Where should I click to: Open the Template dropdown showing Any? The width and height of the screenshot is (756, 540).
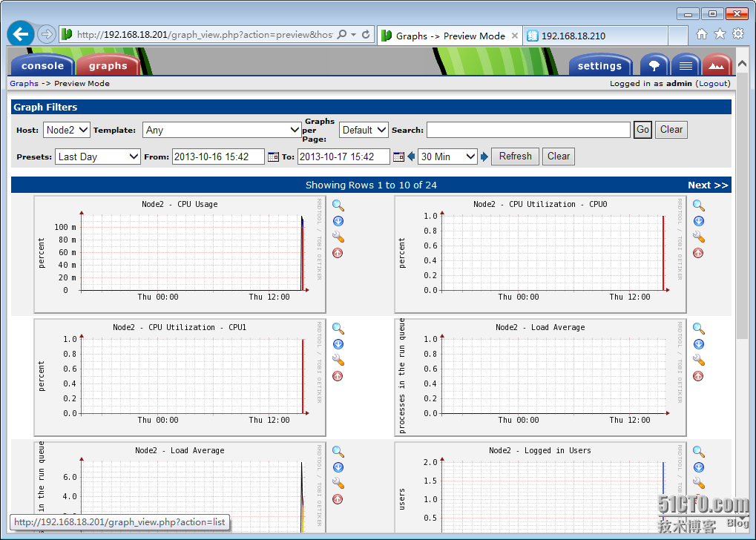[223, 130]
